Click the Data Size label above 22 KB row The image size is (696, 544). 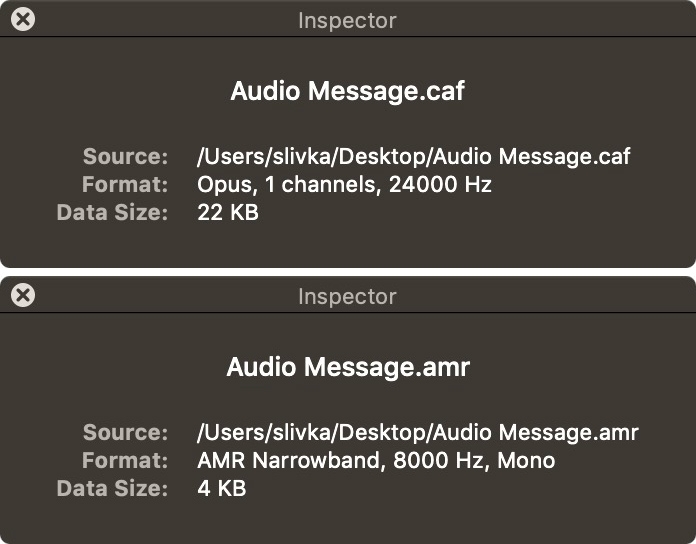click(112, 212)
